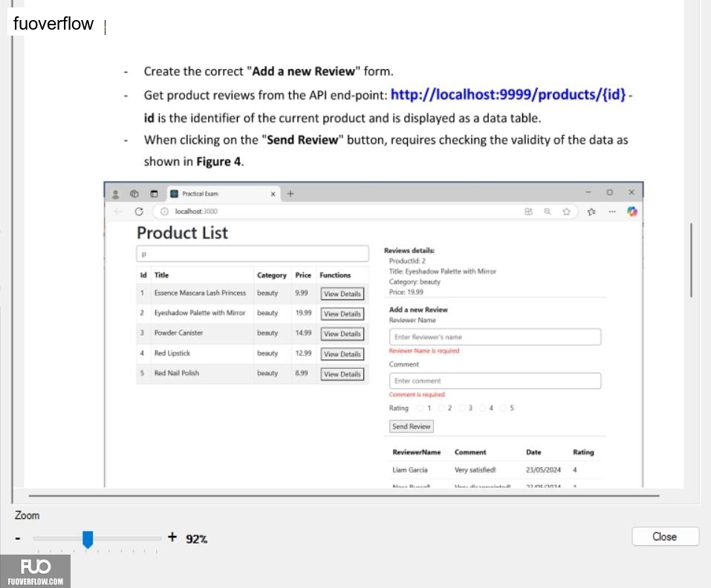Close the Practical Exam tab with its X
The image size is (711, 588).
pos(273,194)
